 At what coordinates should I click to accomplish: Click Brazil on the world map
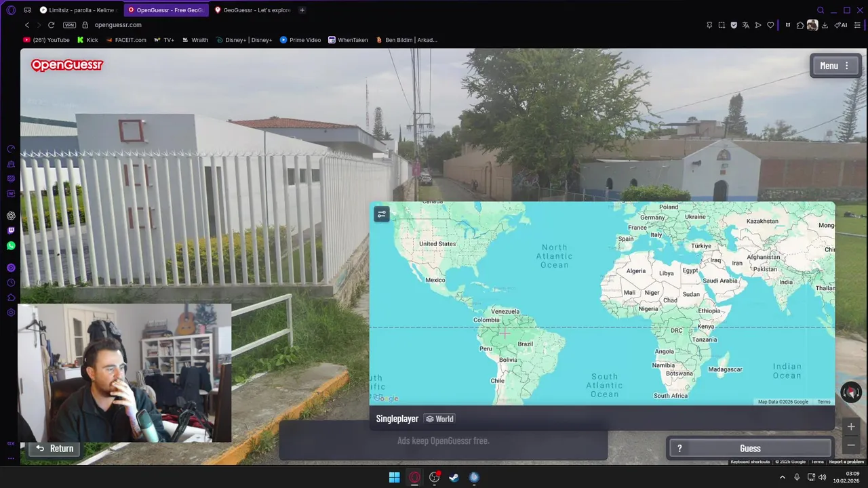(526, 344)
